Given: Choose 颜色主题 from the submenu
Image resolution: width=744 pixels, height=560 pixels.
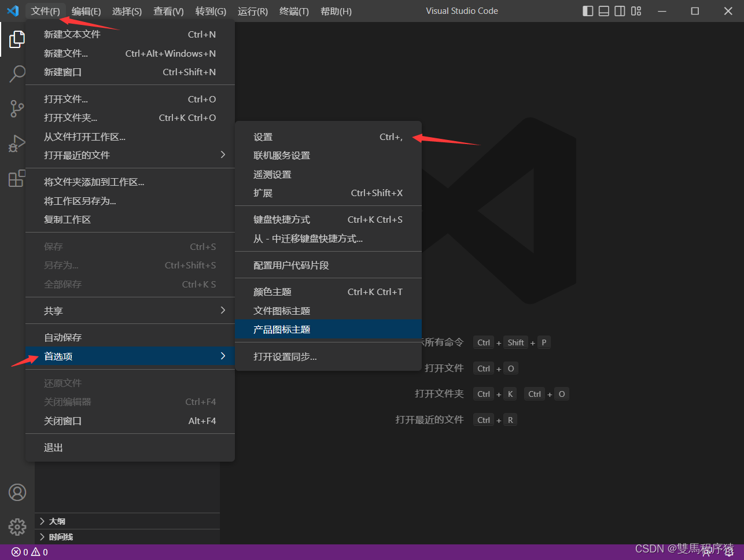Looking at the screenshot, I should tap(328, 292).
